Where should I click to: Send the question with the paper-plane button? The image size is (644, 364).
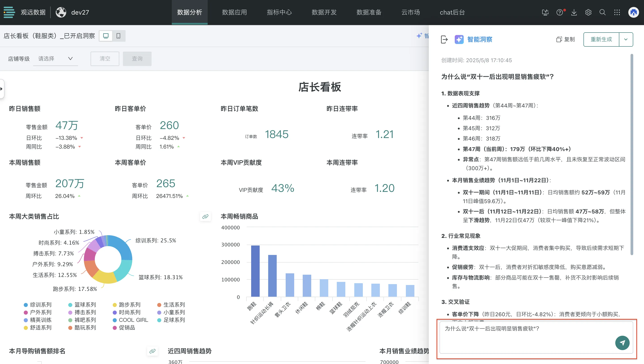[x=622, y=343]
